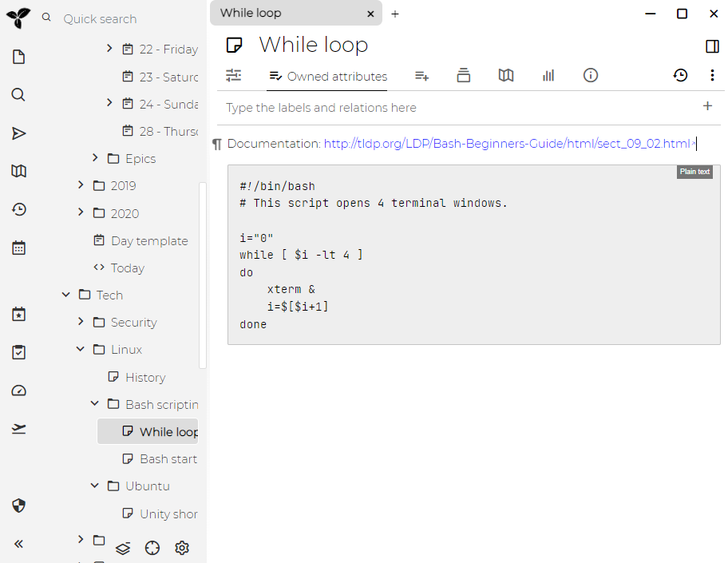The image size is (728, 563).
Task: Collapse the launcher with double chevron icon
Action: click(18, 544)
